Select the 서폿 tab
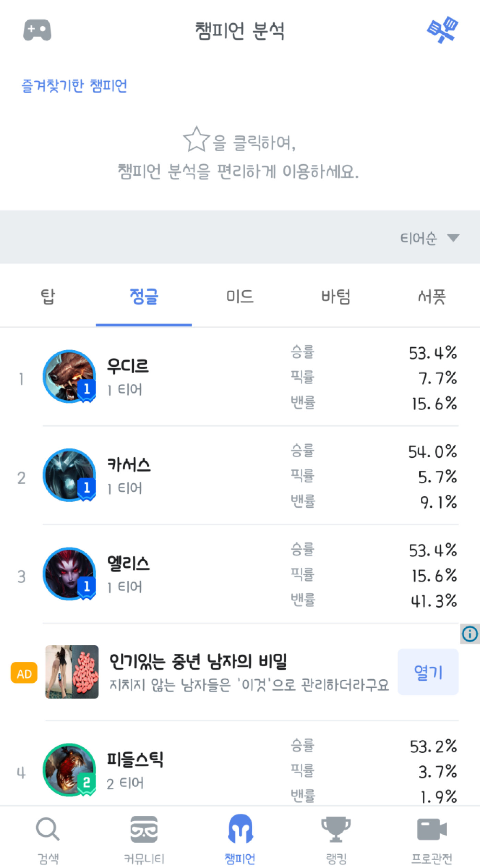 (432, 296)
